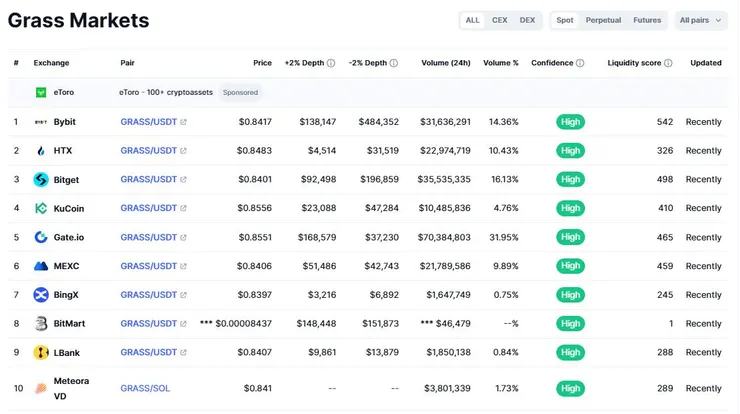Click the HTX flame logo icon
Screen dimensions: 740x414
41,151
